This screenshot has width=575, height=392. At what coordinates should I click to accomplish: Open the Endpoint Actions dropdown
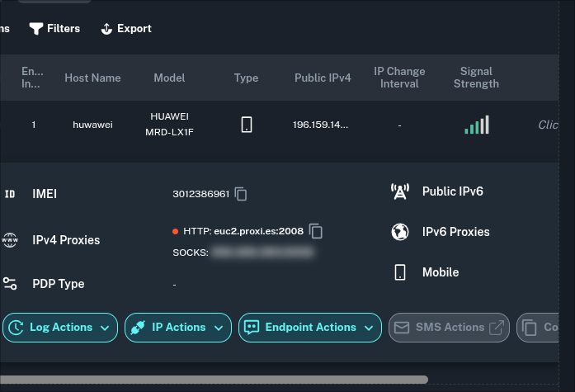click(310, 328)
